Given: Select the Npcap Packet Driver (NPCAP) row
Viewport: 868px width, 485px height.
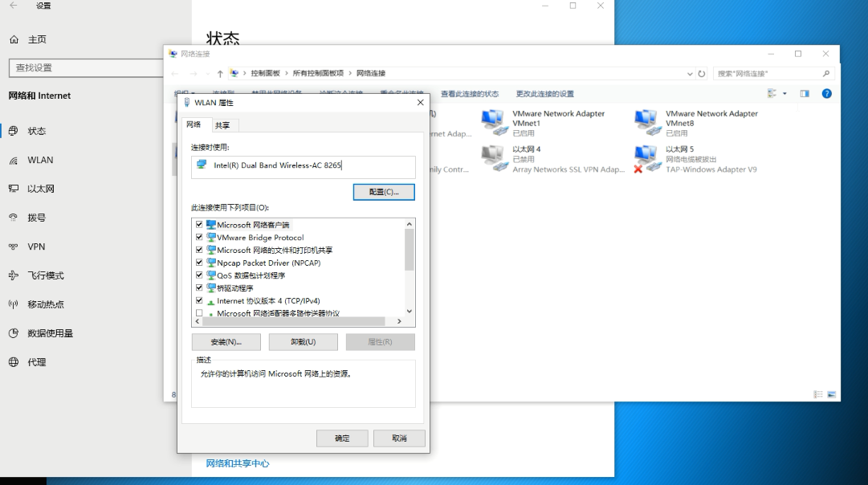Looking at the screenshot, I should pyautogui.click(x=268, y=263).
